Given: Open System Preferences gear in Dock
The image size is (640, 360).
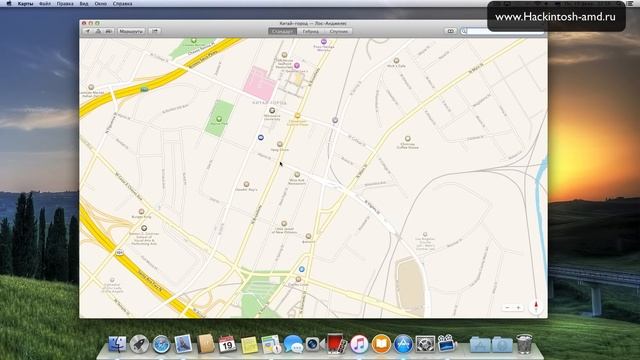Looking at the screenshot, I should [x=425, y=344].
